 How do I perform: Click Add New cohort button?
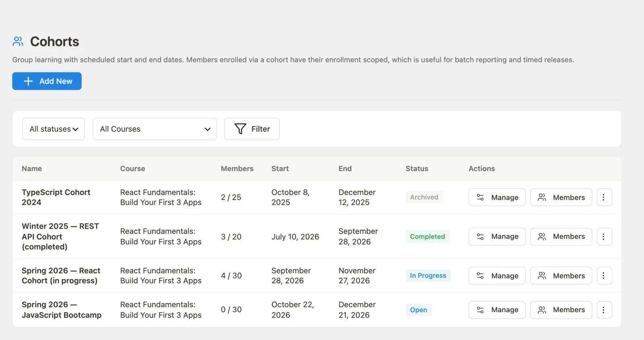[47, 81]
